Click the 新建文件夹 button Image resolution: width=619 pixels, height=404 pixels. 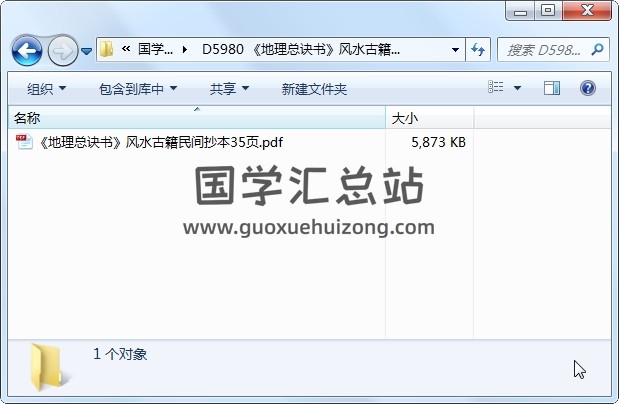314,89
